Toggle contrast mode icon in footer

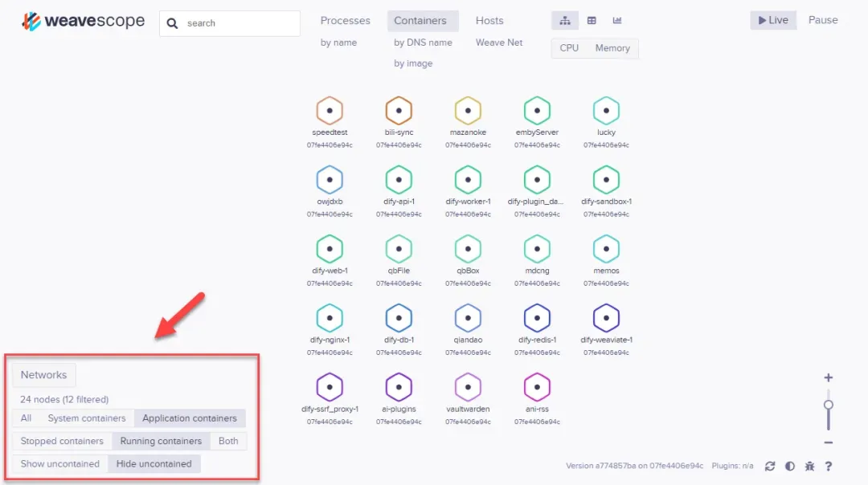coord(790,467)
